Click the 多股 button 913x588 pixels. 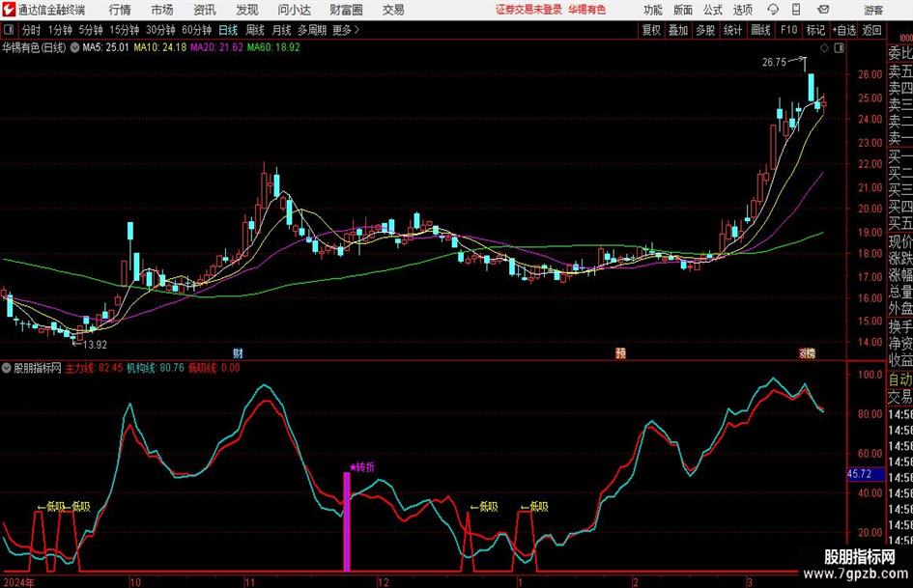[705, 30]
